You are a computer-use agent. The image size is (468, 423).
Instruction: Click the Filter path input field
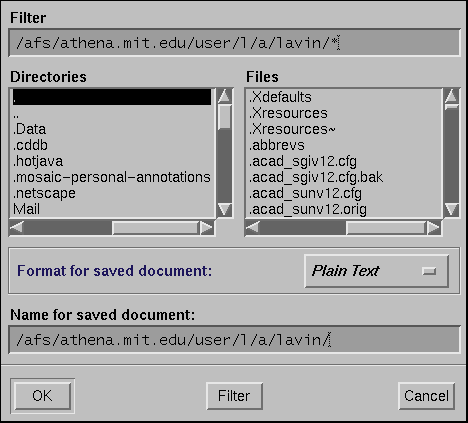tap(234, 43)
